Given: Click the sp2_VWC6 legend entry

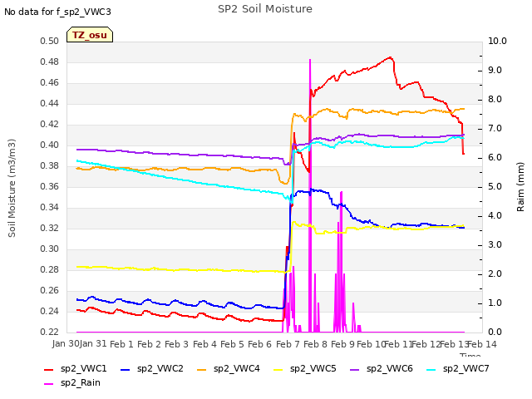Looking at the screenshot, I should [x=382, y=368].
